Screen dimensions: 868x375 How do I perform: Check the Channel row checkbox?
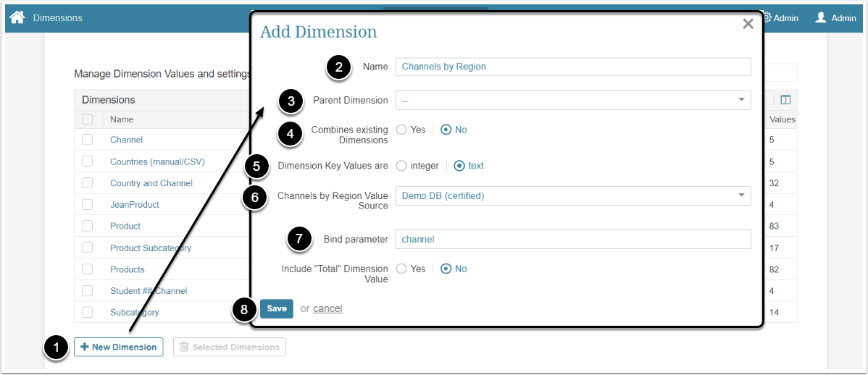pos(88,140)
